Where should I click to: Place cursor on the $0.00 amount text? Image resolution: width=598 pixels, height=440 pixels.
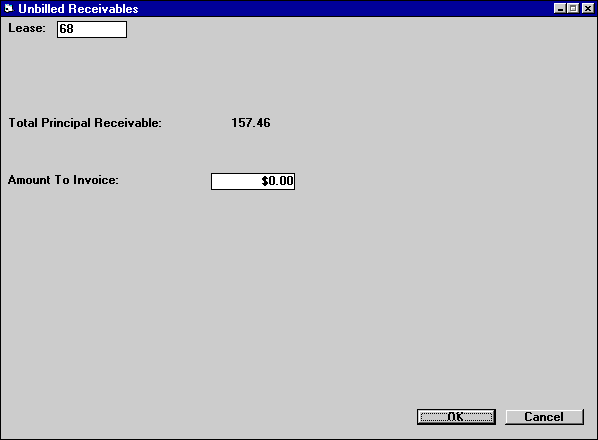pos(277,181)
